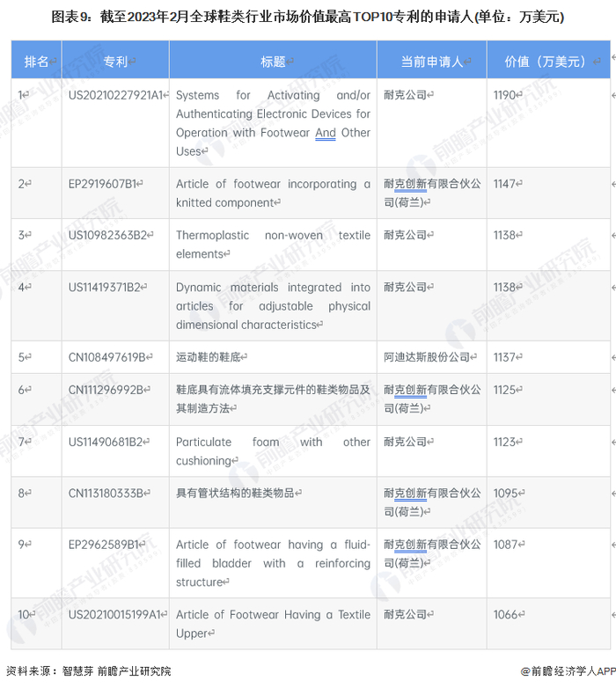Click the chart title 图表9 heading
The image size is (616, 688).
coord(308,17)
